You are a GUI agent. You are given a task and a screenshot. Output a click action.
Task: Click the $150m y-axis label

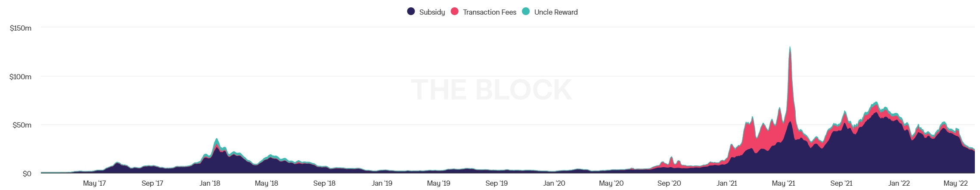(21, 28)
